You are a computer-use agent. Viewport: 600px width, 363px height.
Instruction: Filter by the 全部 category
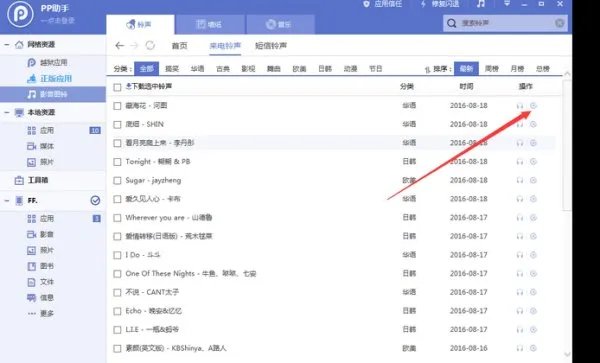pyautogui.click(x=147, y=69)
